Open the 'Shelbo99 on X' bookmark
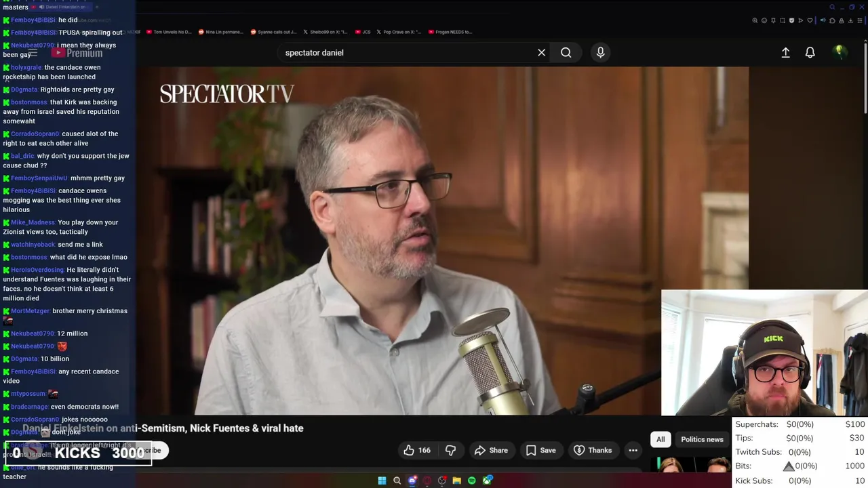This screenshot has height=488, width=868. pyautogui.click(x=325, y=32)
